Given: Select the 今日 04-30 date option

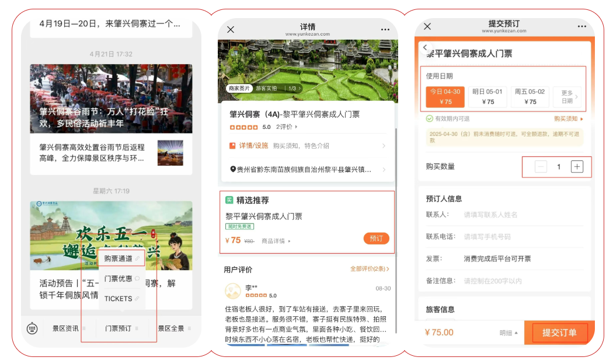Looking at the screenshot, I should click(445, 97).
